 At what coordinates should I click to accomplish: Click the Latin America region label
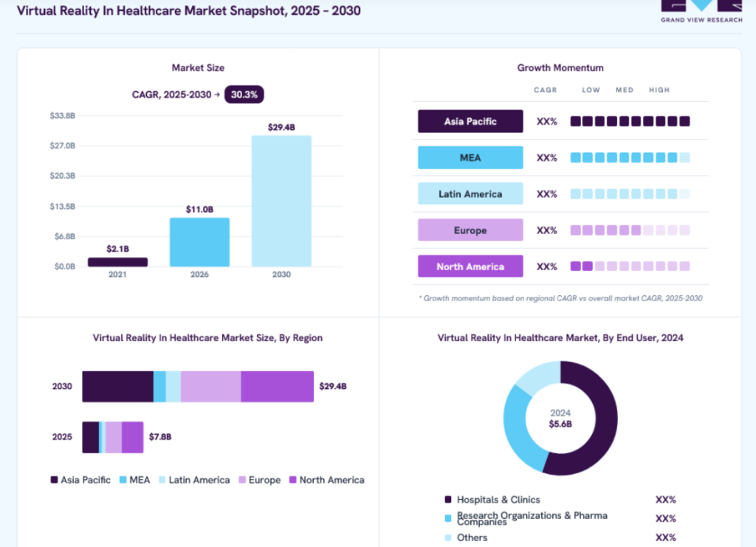click(470, 193)
